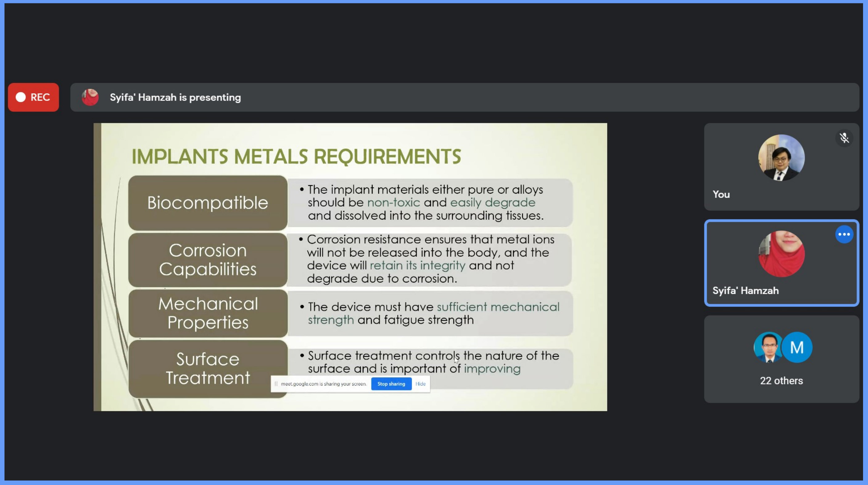Select the Surface Treatment block on slide
Screen dimensions: 868x485
point(208,368)
